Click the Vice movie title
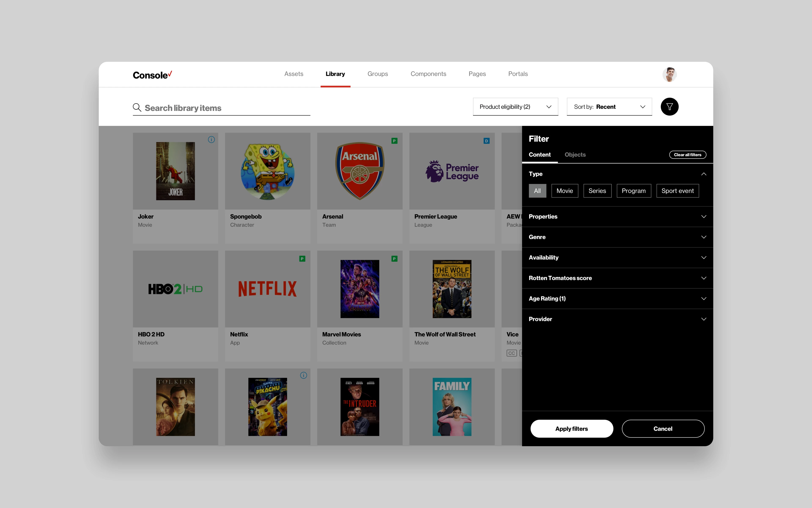Image resolution: width=812 pixels, height=508 pixels. click(512, 335)
